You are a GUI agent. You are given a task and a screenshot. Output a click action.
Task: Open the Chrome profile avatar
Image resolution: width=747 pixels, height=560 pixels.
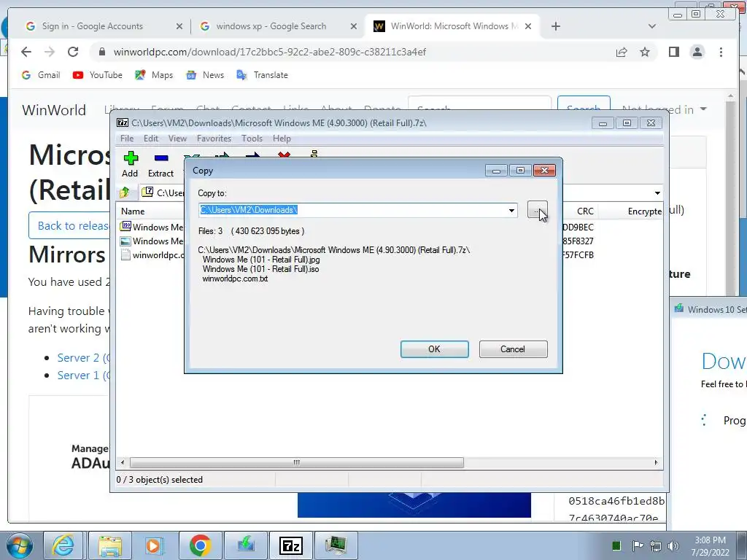click(x=697, y=52)
